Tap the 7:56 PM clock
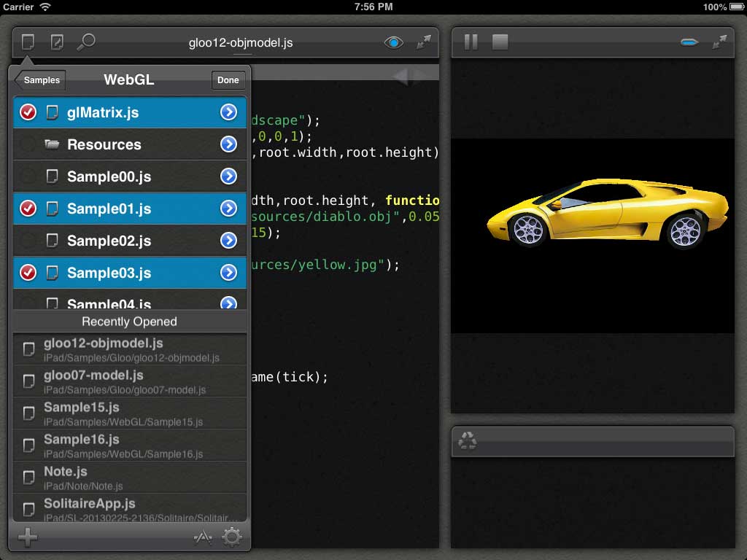Image resolution: width=747 pixels, height=560 pixels. point(373,7)
